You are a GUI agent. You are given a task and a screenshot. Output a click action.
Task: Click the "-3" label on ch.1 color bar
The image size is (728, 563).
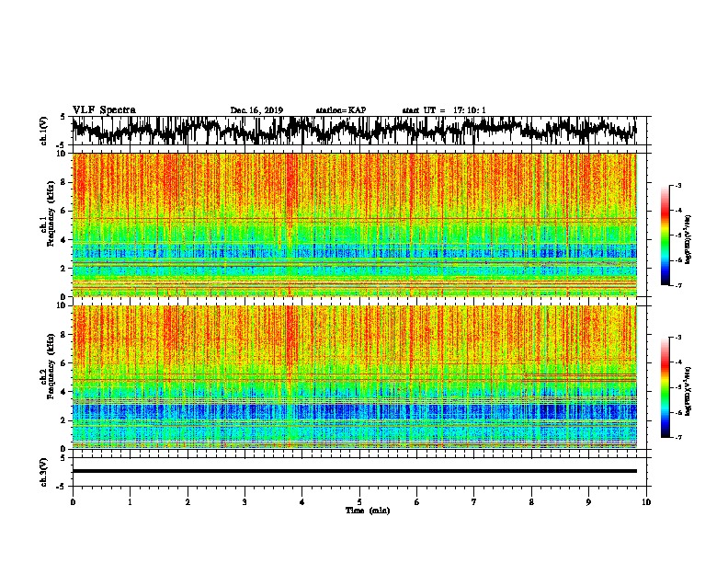[677, 185]
